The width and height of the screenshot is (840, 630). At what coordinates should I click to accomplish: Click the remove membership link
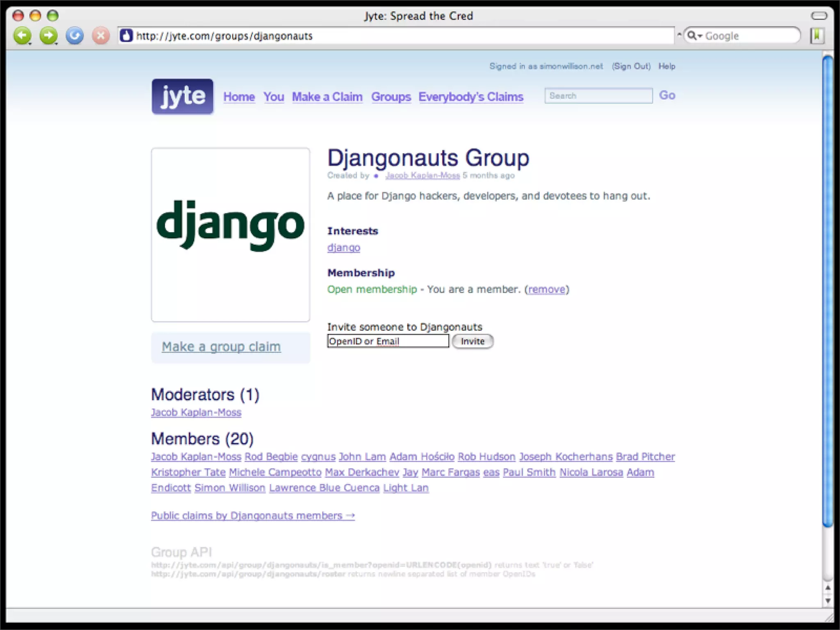point(546,290)
